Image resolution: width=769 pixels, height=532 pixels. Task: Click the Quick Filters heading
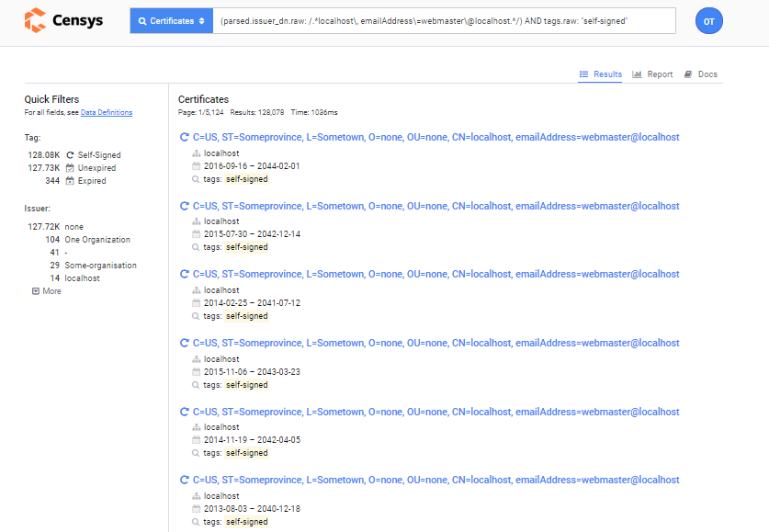tap(51, 99)
